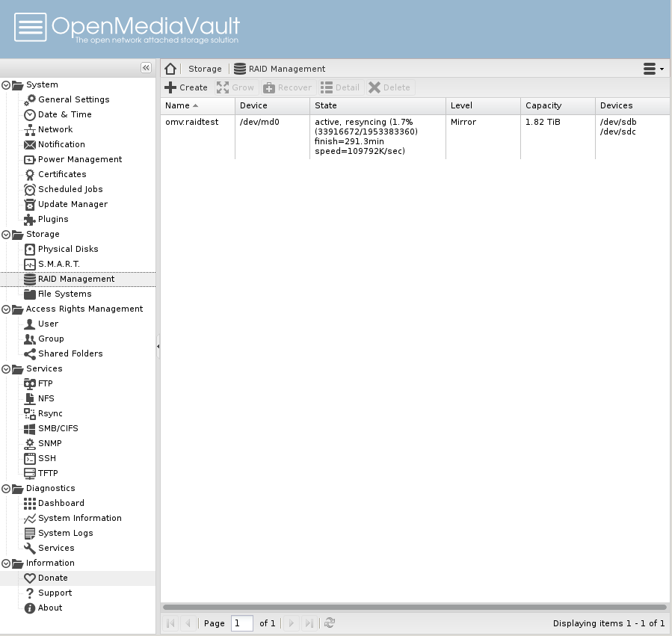Image resolution: width=672 pixels, height=636 pixels.
Task: Click the Capacity column header
Action: coord(543,105)
